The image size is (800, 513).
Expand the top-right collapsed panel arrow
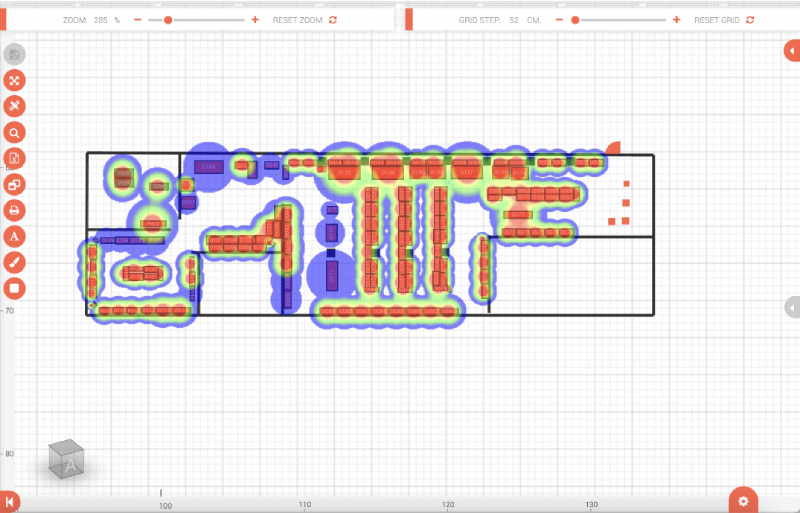[x=792, y=51]
